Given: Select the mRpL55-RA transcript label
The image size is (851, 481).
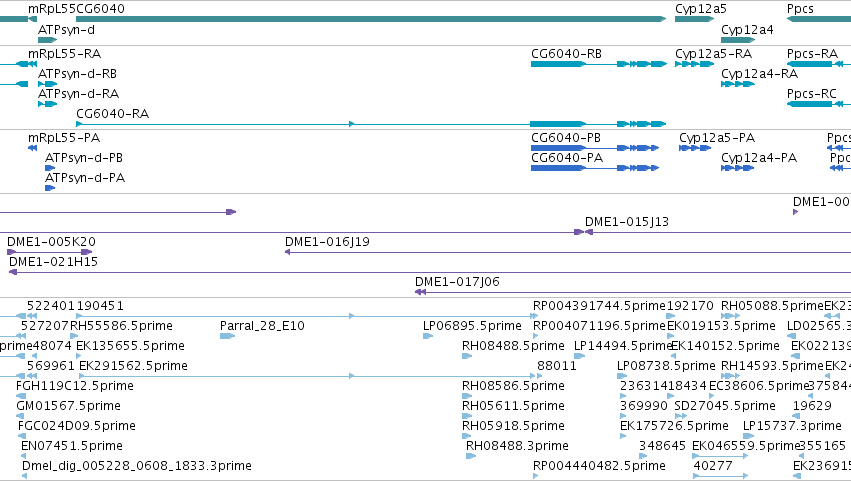Looking at the screenshot, I should click(x=65, y=54).
